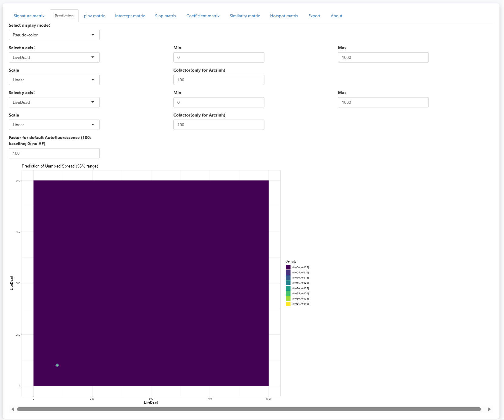Switch to the pinv matrix tab
Viewport: 504px width, 420px height.
point(94,16)
